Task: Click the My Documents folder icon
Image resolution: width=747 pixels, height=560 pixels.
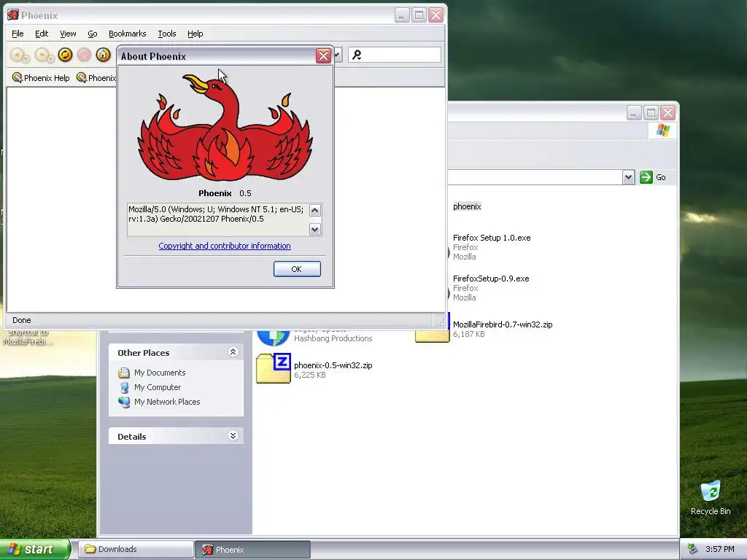Action: click(124, 373)
